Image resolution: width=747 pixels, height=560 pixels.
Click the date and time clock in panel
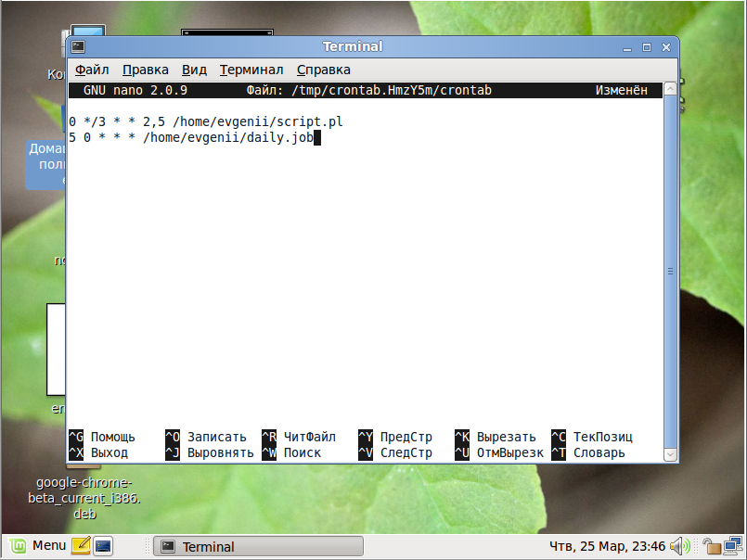[608, 546]
